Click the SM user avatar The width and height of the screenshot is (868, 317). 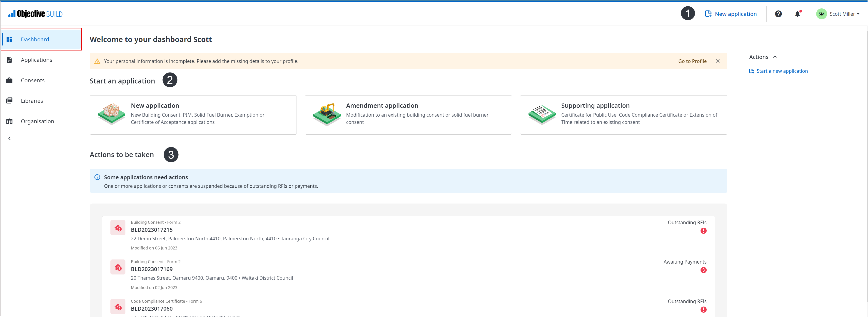[821, 14]
